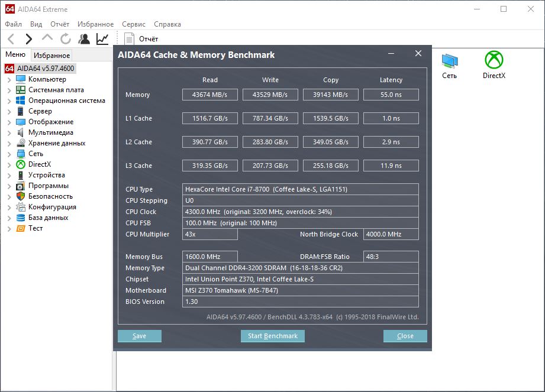The height and width of the screenshot is (392, 545).
Task: Open the Справка menu
Action: 167,24
